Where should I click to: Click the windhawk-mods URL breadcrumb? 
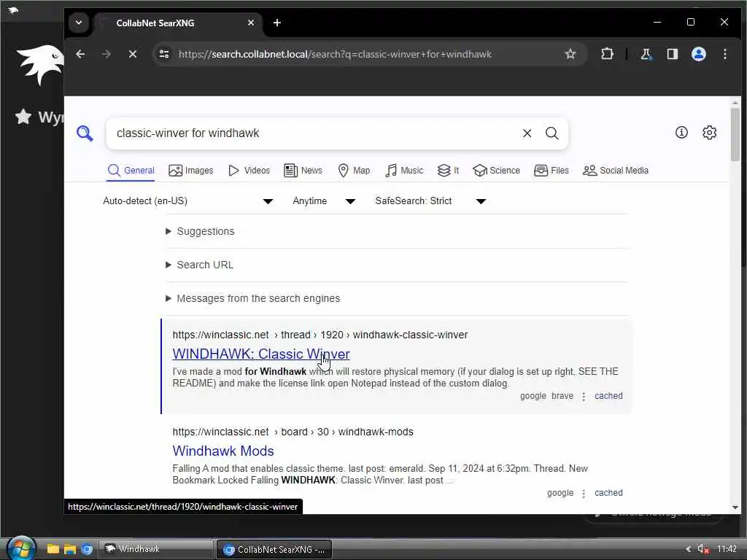(x=376, y=432)
